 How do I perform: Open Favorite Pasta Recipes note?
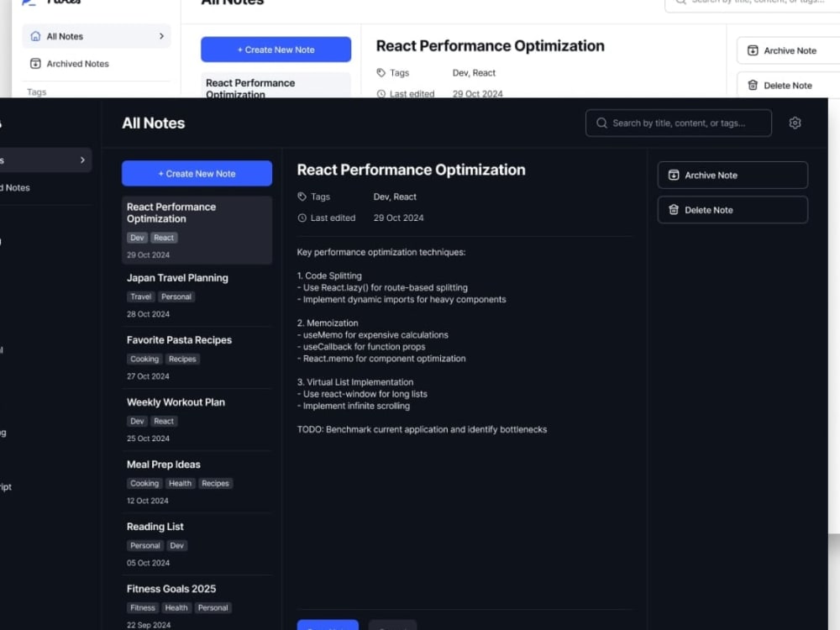[197, 358]
